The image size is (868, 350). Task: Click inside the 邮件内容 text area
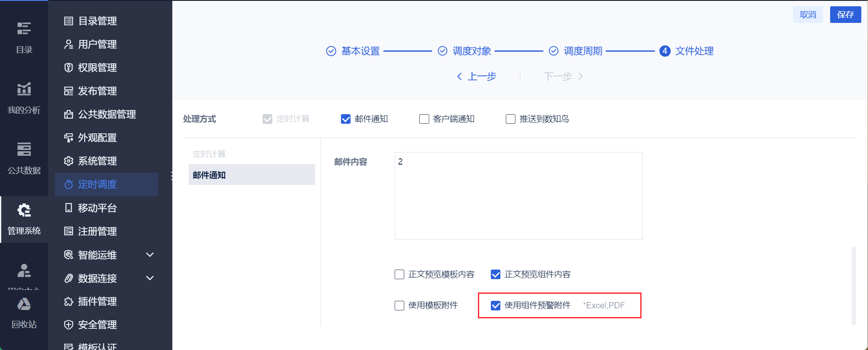(x=518, y=196)
